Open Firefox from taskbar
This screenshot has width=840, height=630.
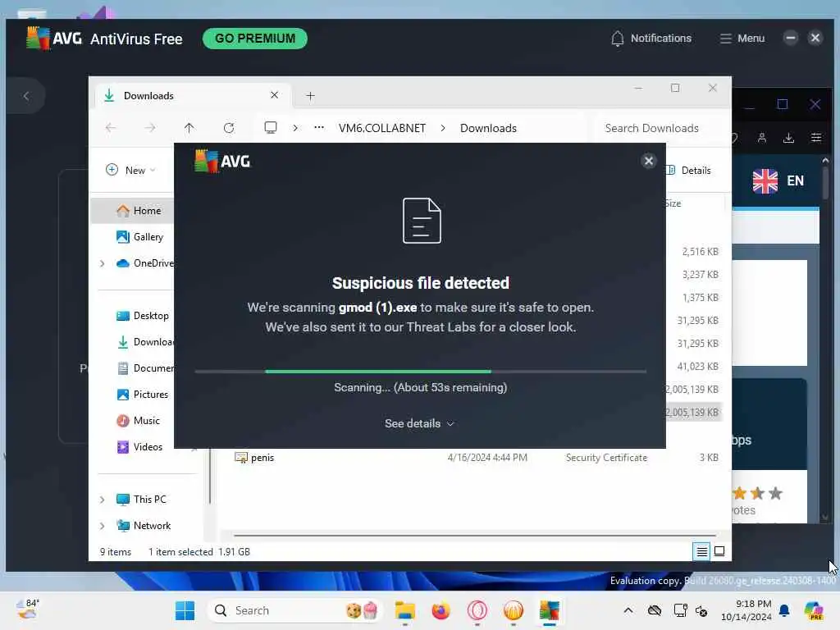pos(441,610)
